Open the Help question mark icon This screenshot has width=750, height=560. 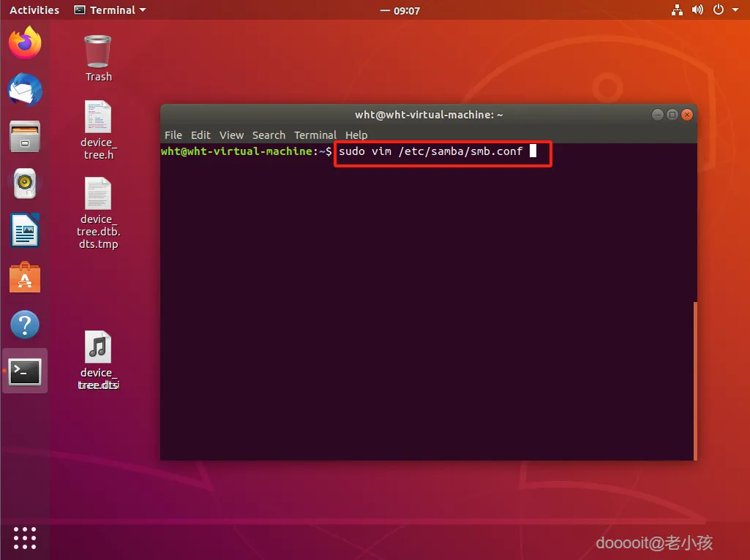click(25, 325)
